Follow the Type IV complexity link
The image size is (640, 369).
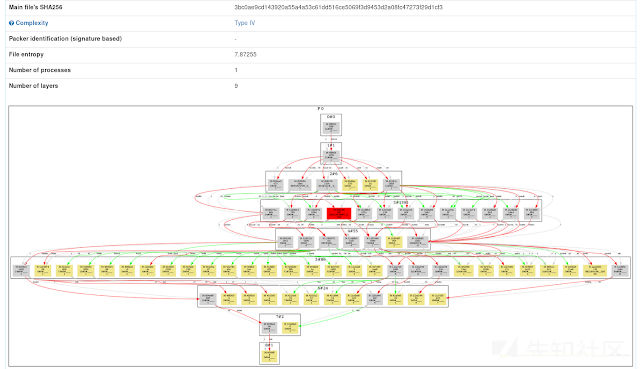tap(245, 23)
